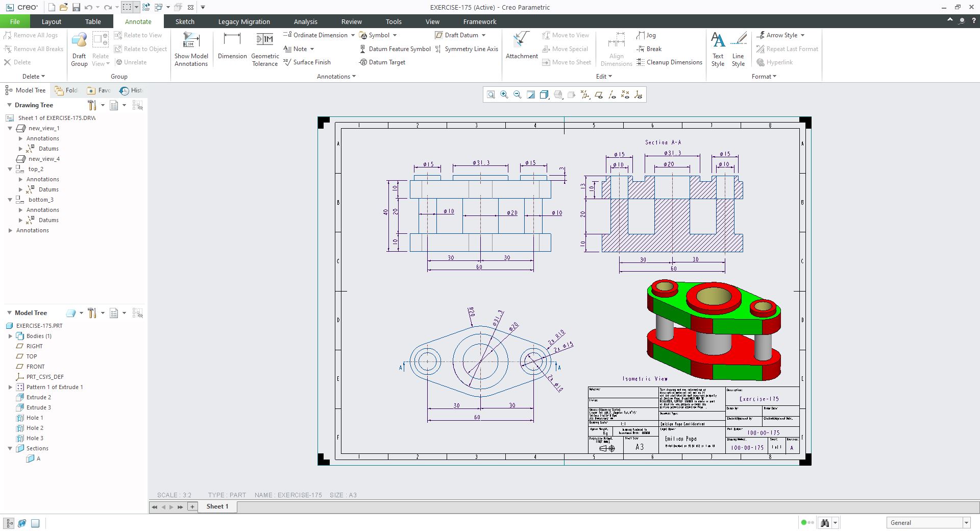Expand Pattern 1 of Extrude 1
980x531 pixels.
point(10,387)
